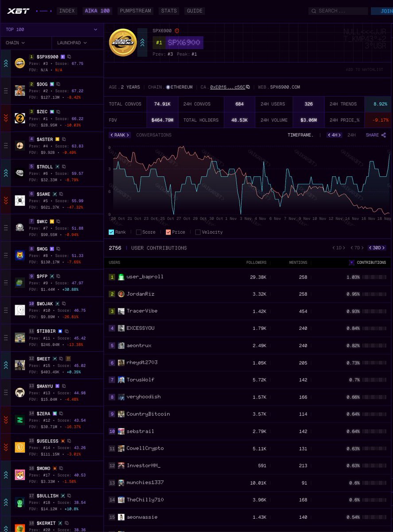Click the $USELESS coin logo
The width and height of the screenshot is (393, 532).
pyautogui.click(x=20, y=447)
